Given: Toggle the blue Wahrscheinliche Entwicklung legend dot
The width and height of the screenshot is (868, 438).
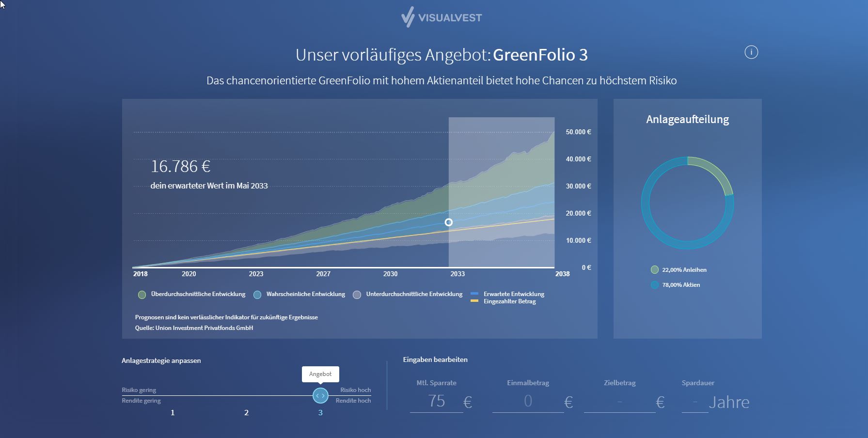Looking at the screenshot, I should [257, 295].
